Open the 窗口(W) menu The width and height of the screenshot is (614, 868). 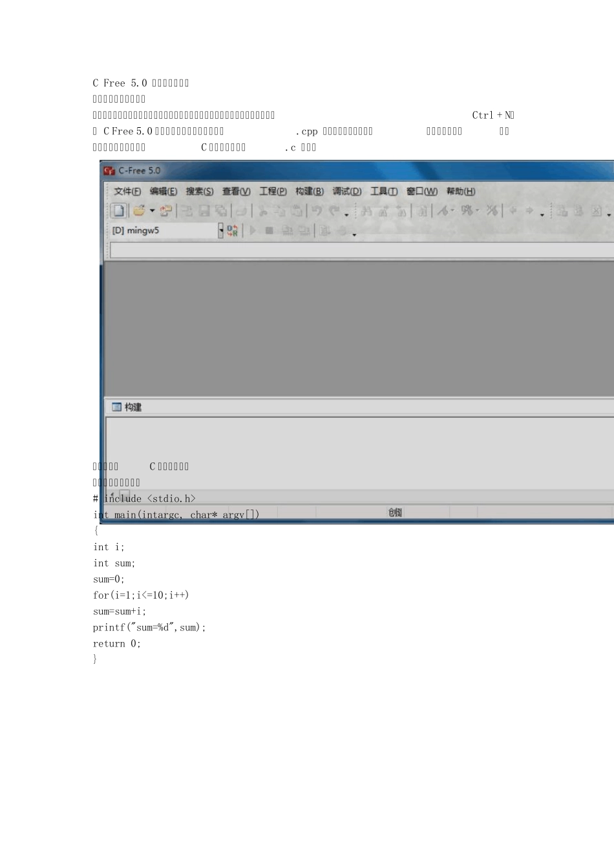click(422, 191)
